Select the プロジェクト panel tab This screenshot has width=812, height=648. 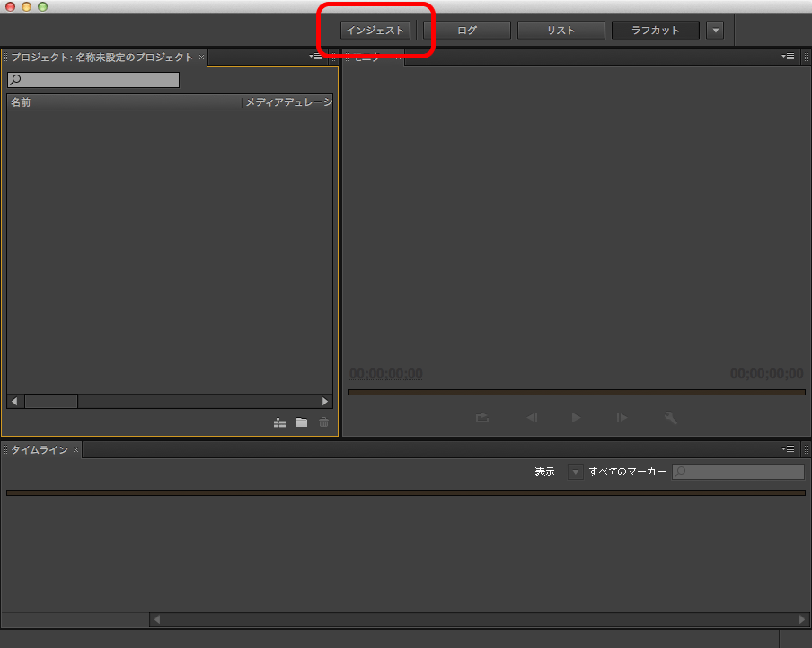[x=101, y=58]
